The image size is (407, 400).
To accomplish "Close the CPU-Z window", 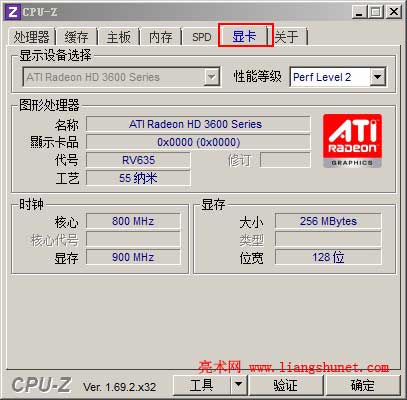I will pos(394,12).
